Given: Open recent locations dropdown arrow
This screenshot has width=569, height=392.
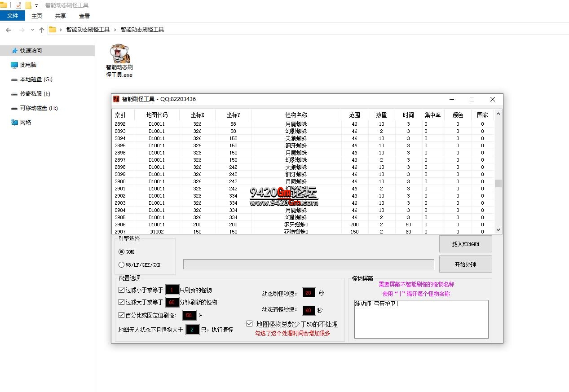Looking at the screenshot, I should pyautogui.click(x=32, y=30).
